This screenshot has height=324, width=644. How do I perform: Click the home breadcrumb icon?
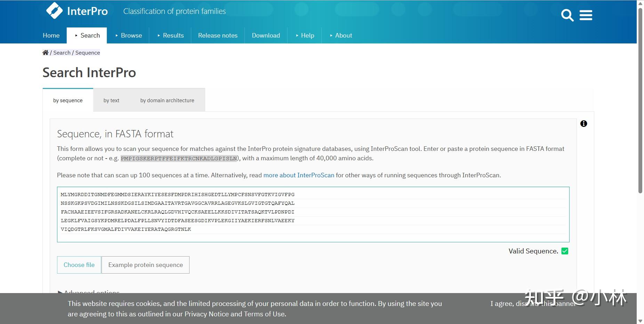point(46,52)
